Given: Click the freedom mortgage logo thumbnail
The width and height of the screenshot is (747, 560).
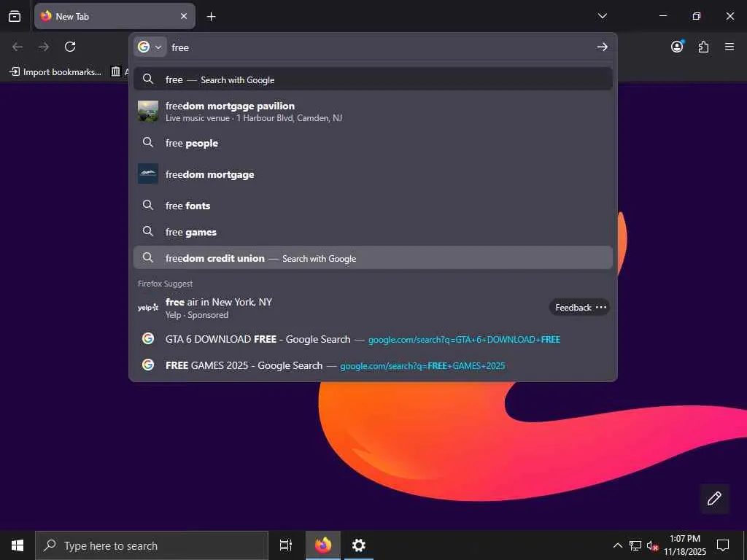Looking at the screenshot, I should tap(147, 174).
